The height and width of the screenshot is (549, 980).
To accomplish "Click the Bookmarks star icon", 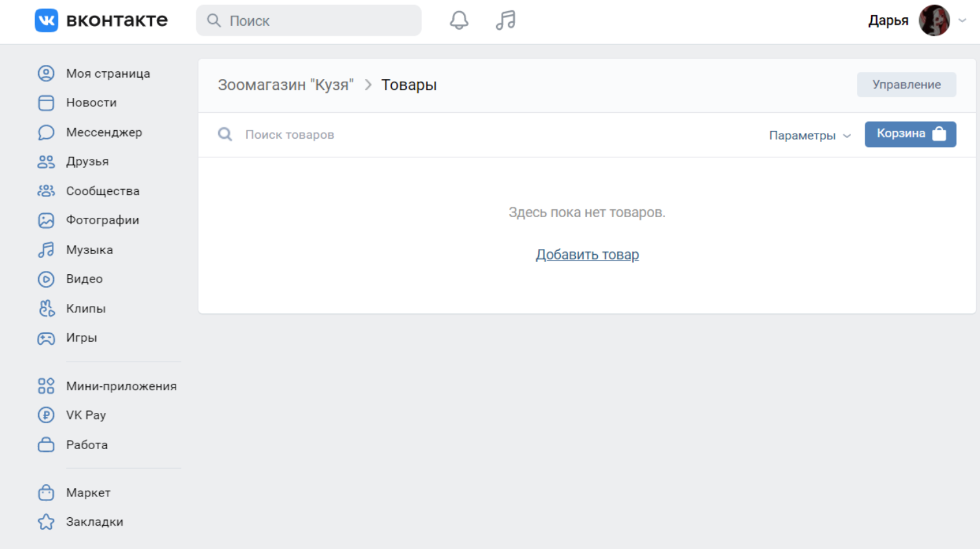I will (46, 522).
